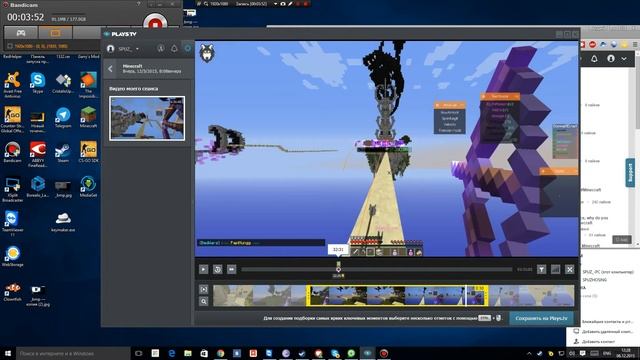The image size is (640, 360).
Task: Click the ENG language indicator in the tray
Action: 607,353
